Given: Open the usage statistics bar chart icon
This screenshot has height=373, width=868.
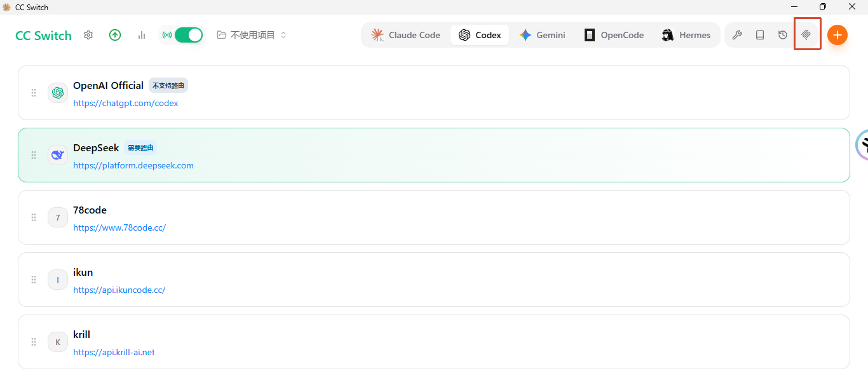Looking at the screenshot, I should tap(142, 35).
